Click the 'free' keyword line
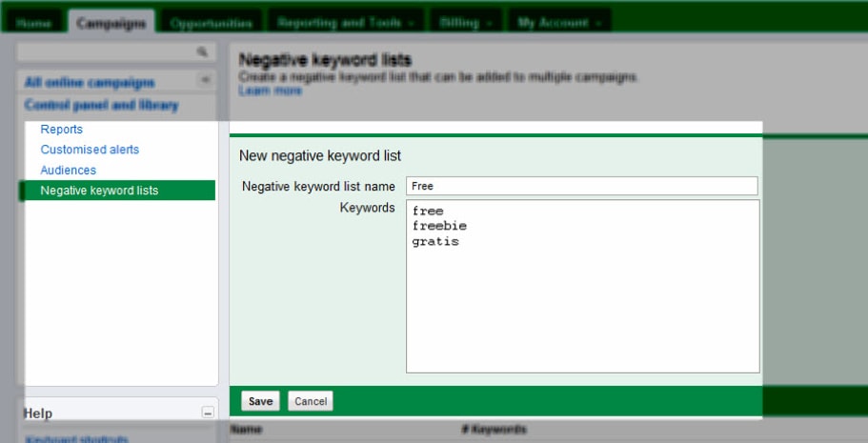Viewport: 868px width, 443px height. (428, 211)
